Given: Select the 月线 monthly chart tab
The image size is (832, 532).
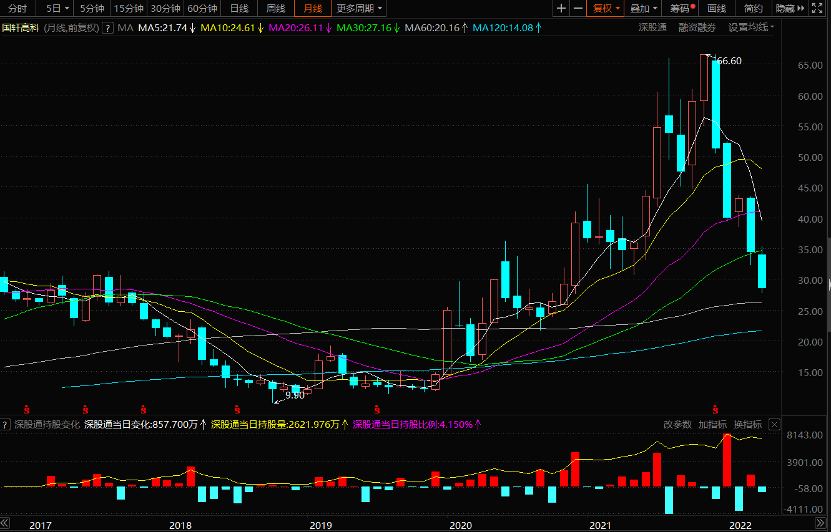Looking at the screenshot, I should click(x=313, y=8).
